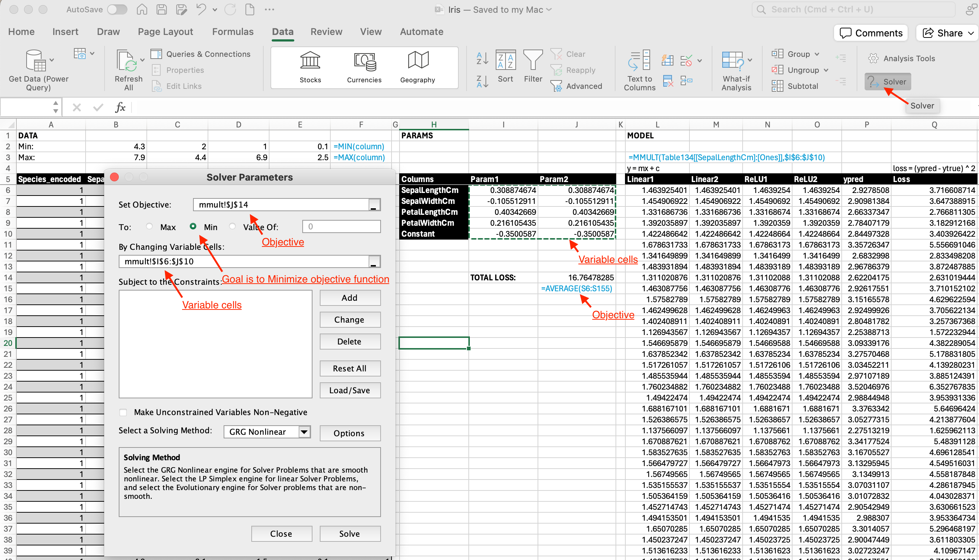Click the Consolidate icon
Image resolution: width=979 pixels, height=560 pixels.
(x=686, y=81)
